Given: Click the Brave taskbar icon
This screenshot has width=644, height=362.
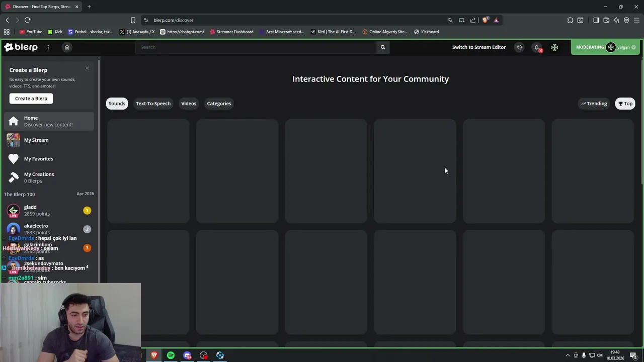Looking at the screenshot, I should click(x=154, y=355).
